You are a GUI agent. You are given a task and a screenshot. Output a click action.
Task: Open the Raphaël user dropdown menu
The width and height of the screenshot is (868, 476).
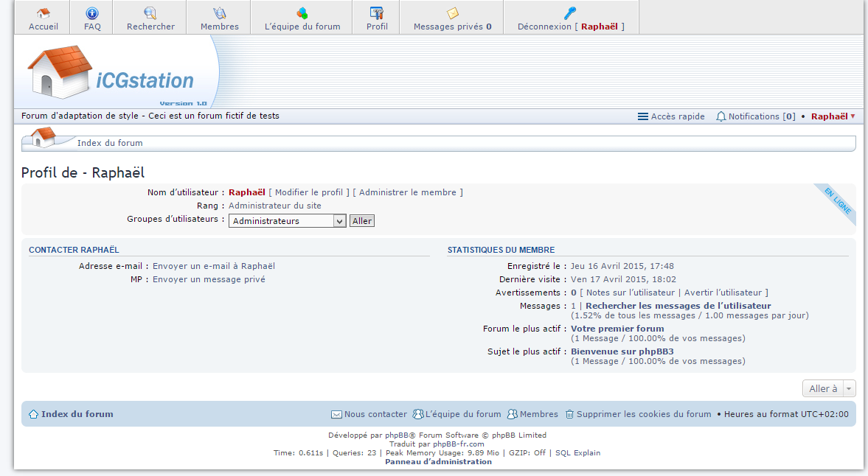(833, 116)
